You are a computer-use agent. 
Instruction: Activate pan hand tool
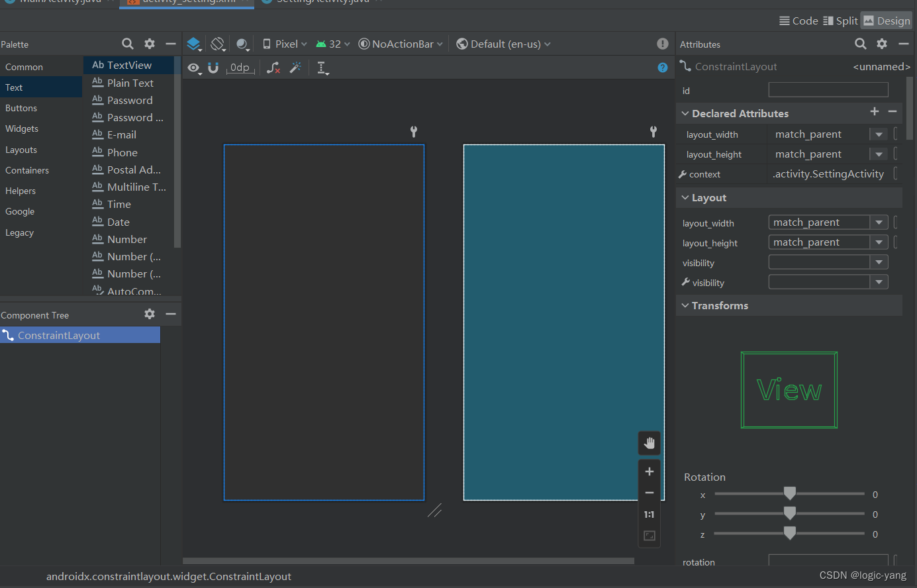pos(650,443)
